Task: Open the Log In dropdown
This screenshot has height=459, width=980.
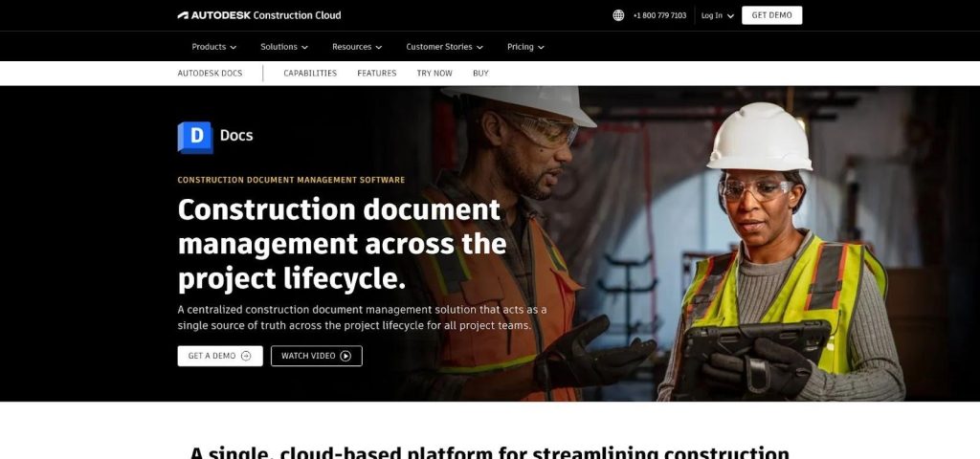Action: click(x=717, y=15)
